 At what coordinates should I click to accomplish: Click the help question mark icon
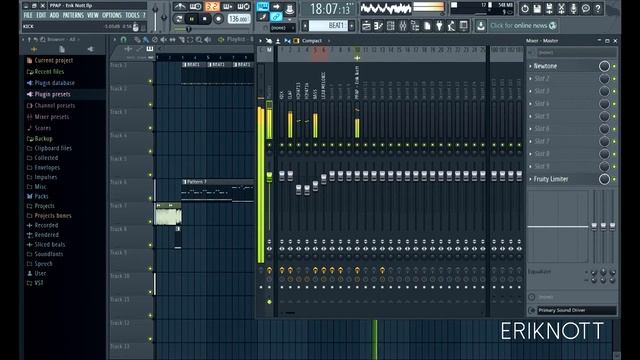click(x=598, y=8)
